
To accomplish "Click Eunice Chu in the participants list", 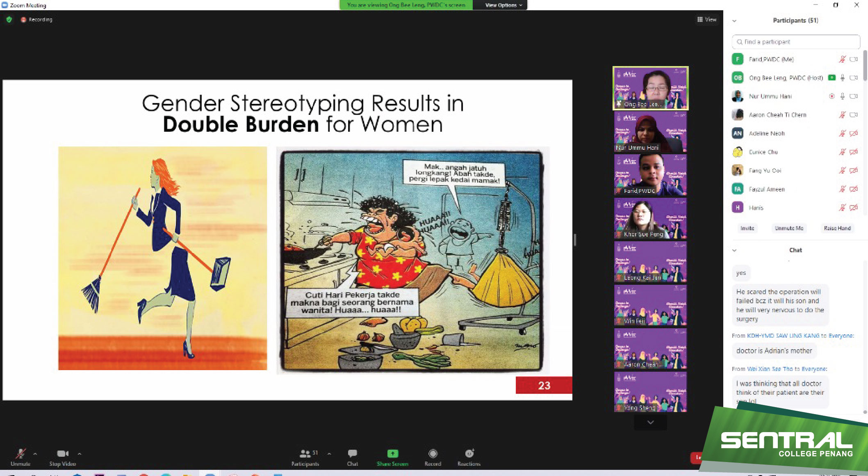I will pos(795,152).
